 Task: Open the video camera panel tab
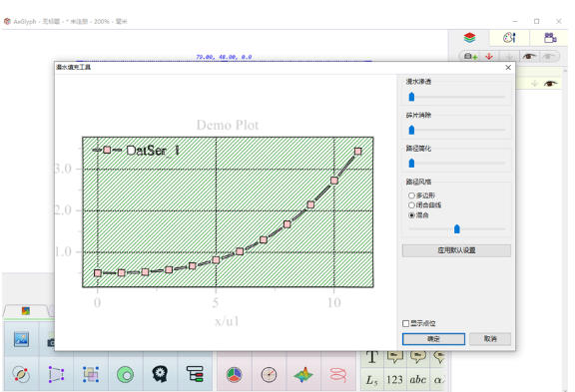(x=550, y=37)
